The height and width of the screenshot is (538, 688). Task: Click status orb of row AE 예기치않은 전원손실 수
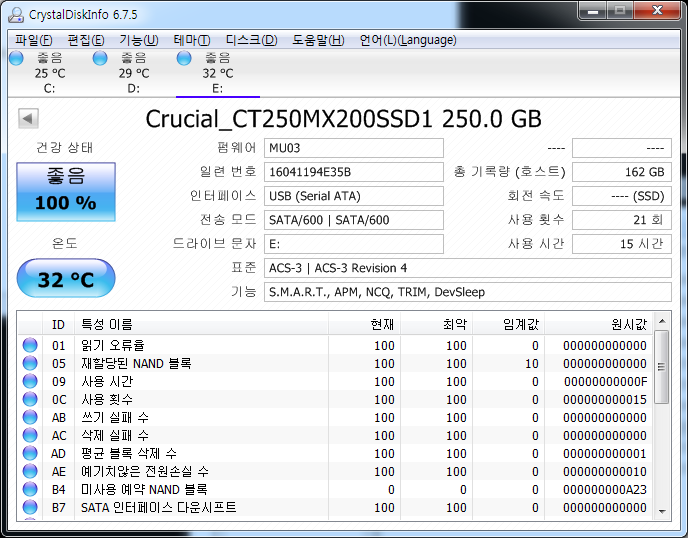pyautogui.click(x=30, y=471)
